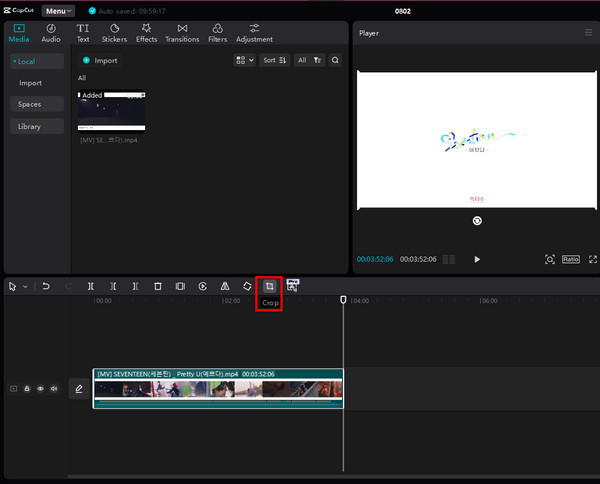Toggle track visibility eye icon
Viewport: 600px width, 484px height.
[x=40, y=389]
